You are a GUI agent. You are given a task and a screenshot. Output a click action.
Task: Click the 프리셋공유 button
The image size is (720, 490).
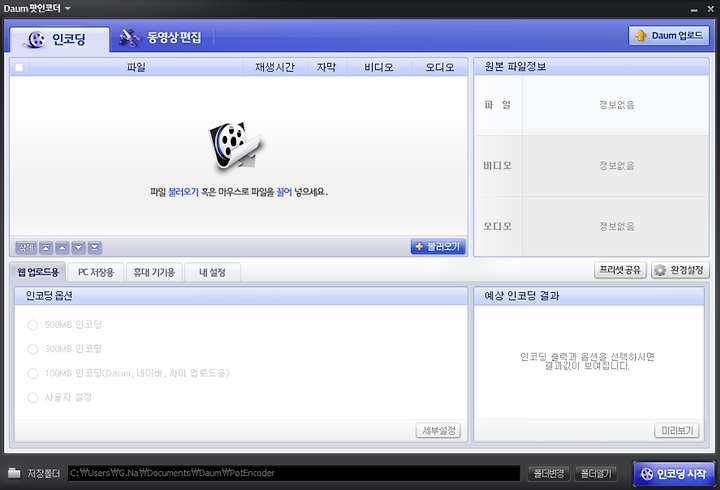(620, 270)
